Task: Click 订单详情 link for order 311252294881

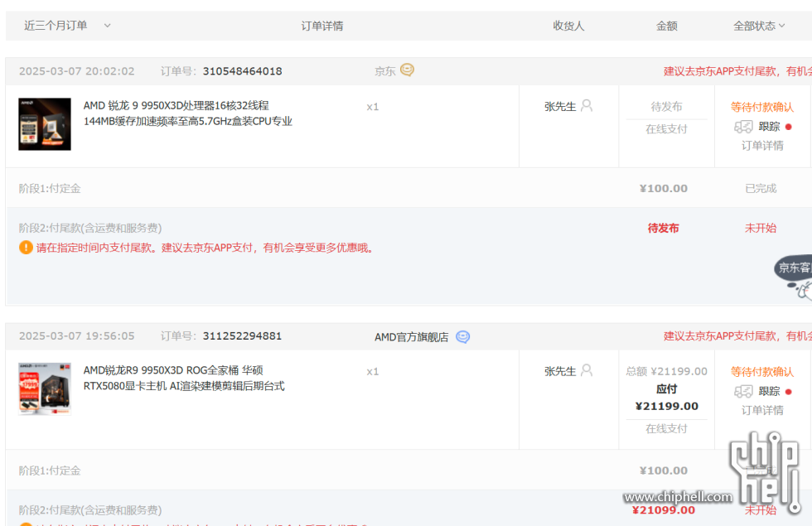Action: [762, 410]
